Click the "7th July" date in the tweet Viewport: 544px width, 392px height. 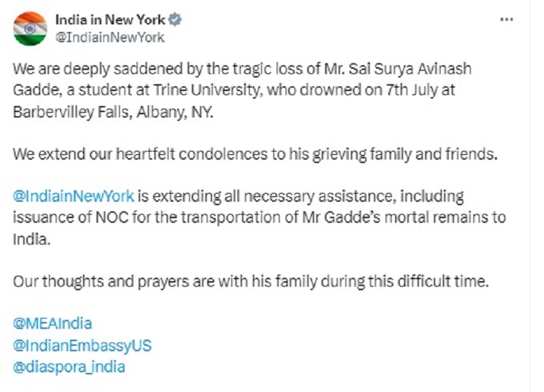coord(412,90)
